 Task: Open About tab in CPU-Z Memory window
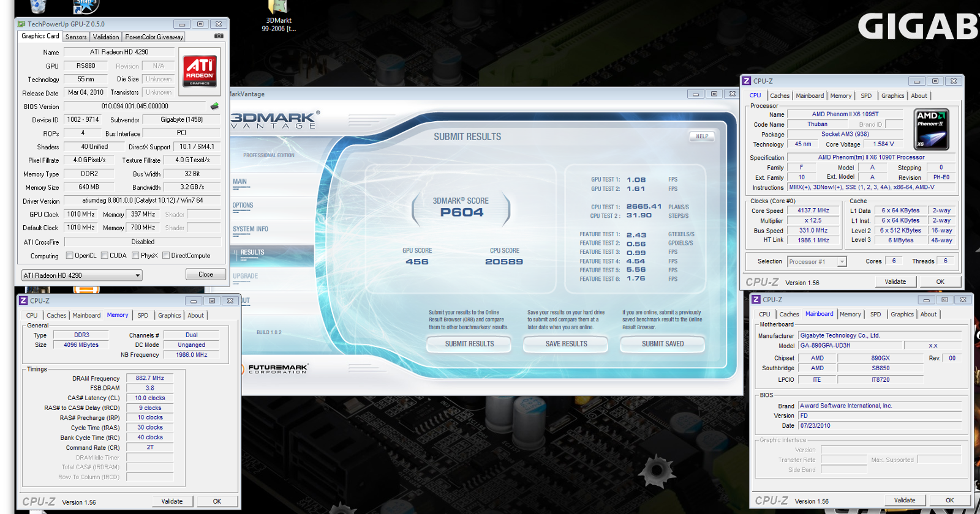(196, 316)
